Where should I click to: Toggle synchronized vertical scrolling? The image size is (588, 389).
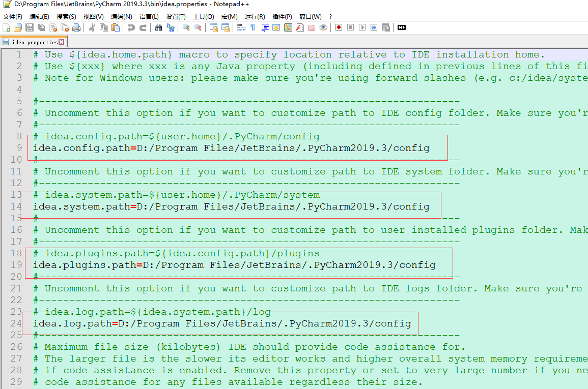point(214,27)
